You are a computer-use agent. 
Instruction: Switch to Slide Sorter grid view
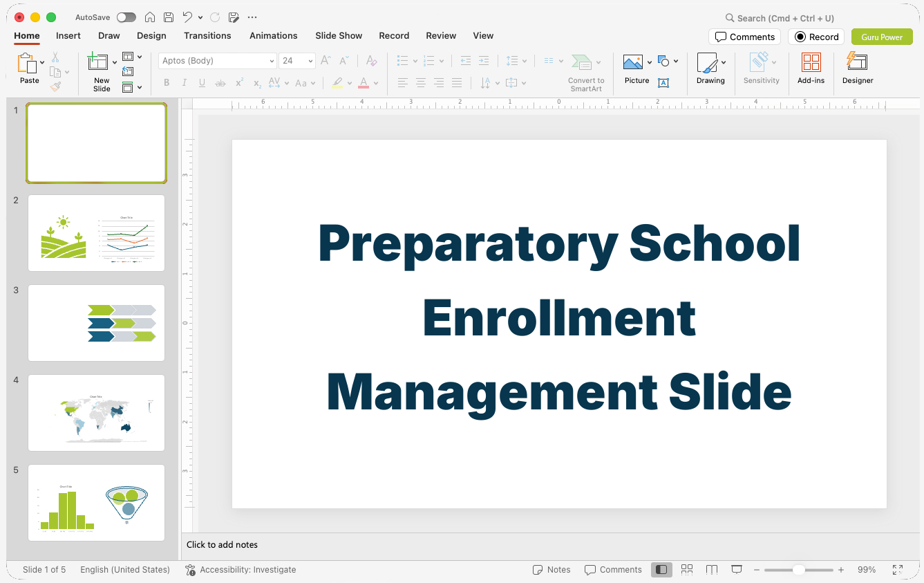(687, 570)
